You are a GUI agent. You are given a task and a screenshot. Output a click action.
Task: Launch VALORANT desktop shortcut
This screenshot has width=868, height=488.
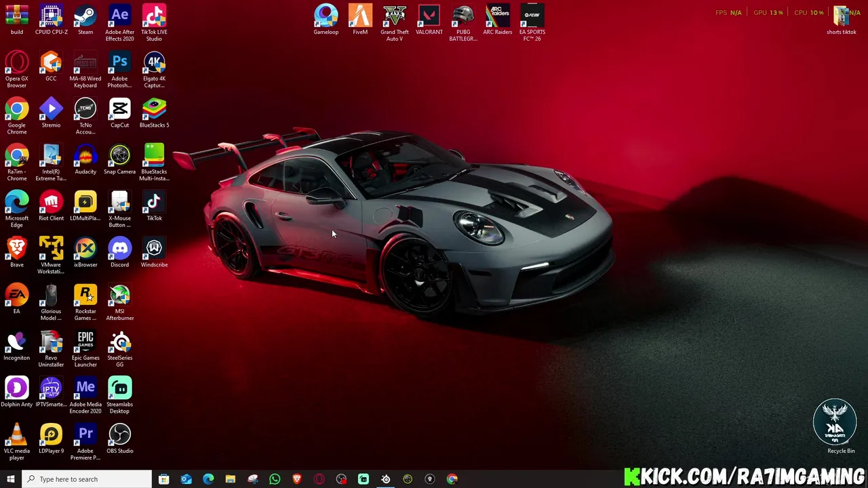(429, 20)
